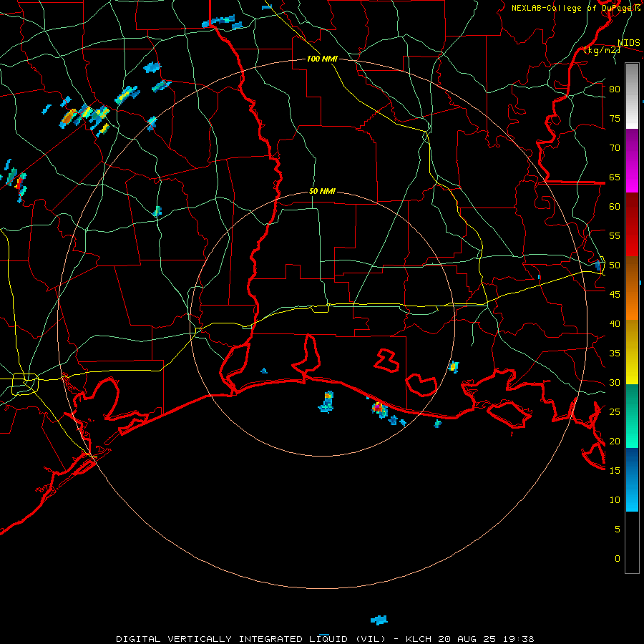Click the DIGITAL VERTICALLY INTEGRATED LIQUID title text
The width and height of the screenshot is (644, 644).
click(232, 639)
